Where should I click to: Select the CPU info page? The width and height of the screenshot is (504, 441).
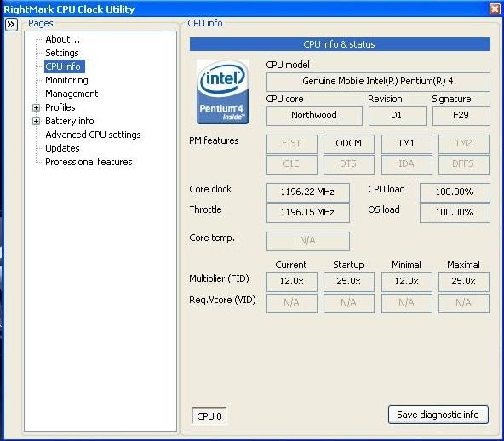click(x=65, y=66)
